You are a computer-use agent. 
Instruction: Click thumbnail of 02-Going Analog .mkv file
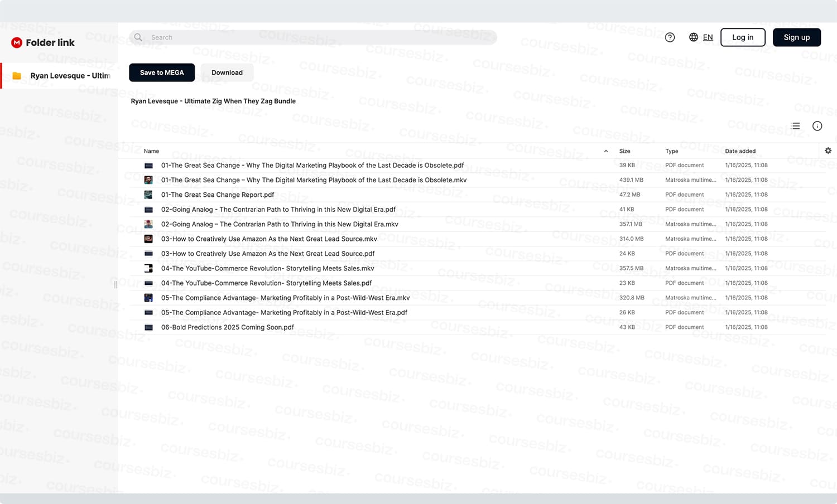[x=148, y=224]
